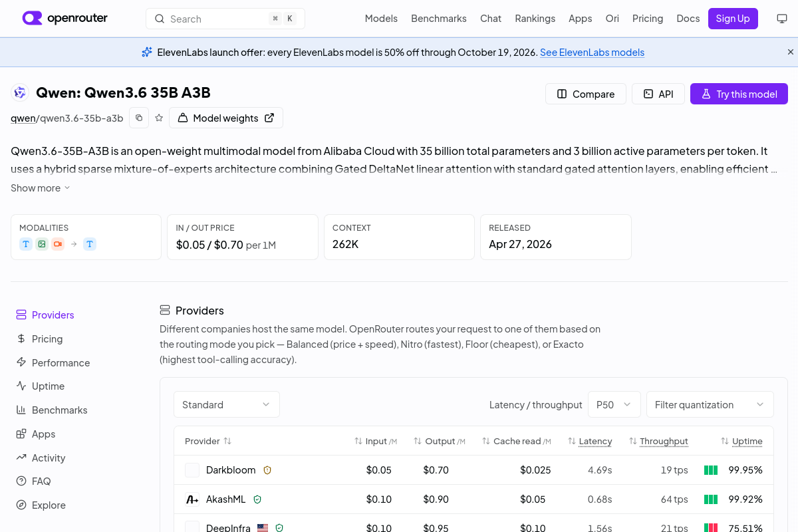
Task: Sort table by Latency column
Action: [x=590, y=441]
